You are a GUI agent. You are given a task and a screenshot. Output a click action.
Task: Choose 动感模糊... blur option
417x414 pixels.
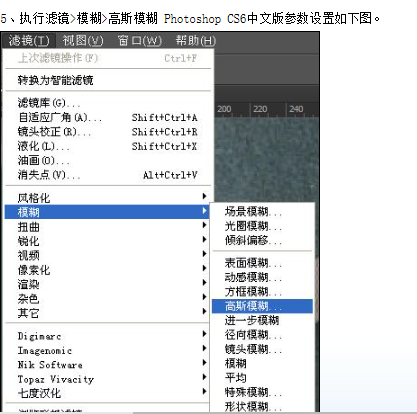(x=262, y=277)
